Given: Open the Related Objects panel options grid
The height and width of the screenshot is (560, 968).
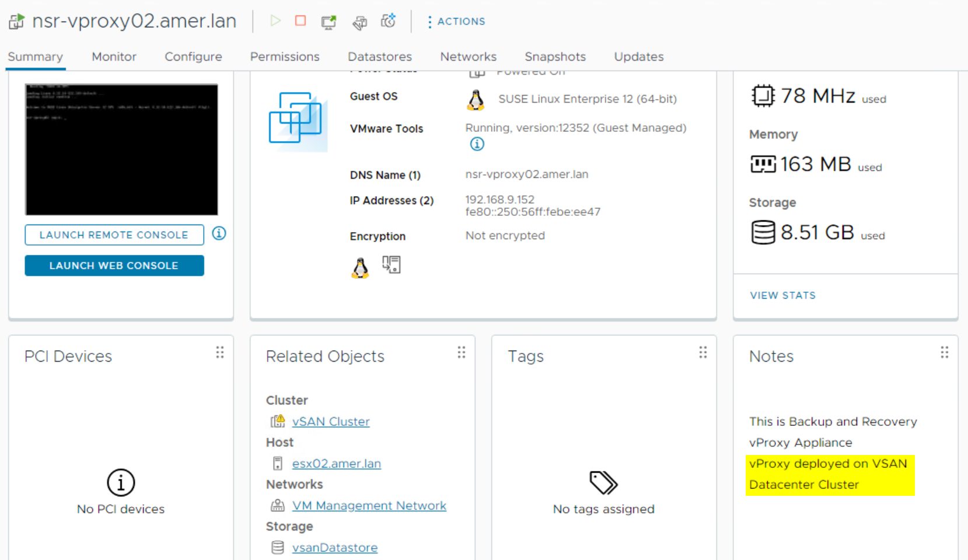Looking at the screenshot, I should pos(461,352).
